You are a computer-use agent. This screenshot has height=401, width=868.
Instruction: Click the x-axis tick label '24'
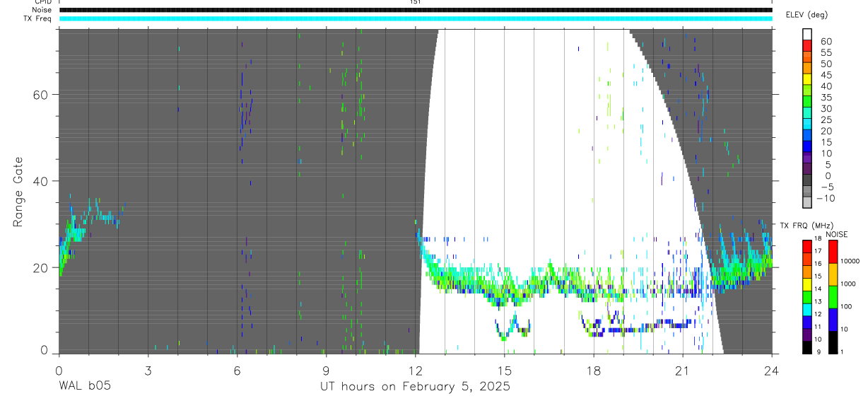pyautogui.click(x=772, y=370)
